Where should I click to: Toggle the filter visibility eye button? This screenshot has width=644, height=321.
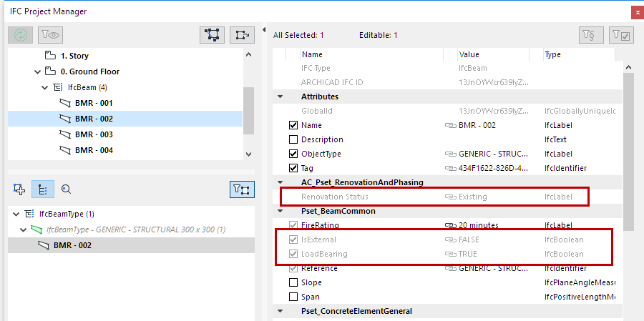(51, 35)
